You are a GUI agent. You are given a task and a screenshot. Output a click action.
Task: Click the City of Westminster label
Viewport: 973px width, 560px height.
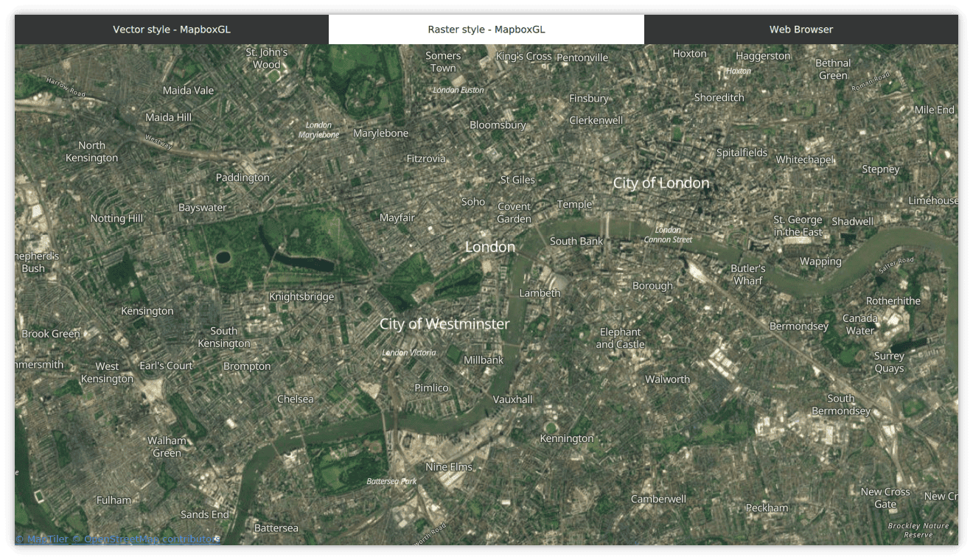click(444, 323)
